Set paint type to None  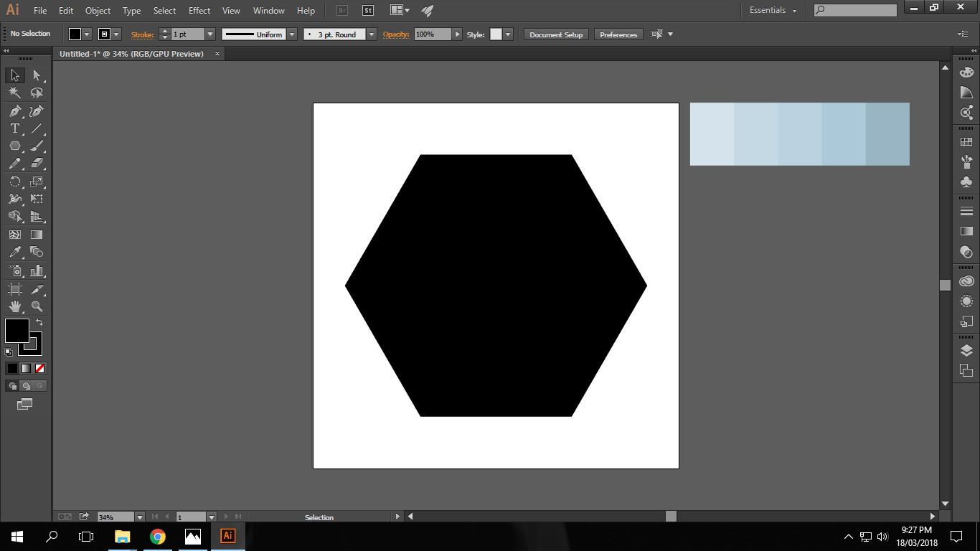(x=40, y=368)
